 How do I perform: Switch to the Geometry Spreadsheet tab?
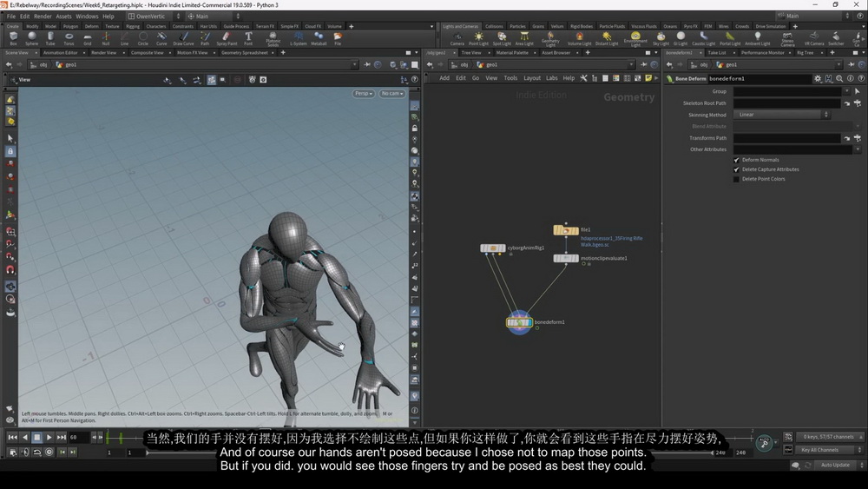pyautogui.click(x=244, y=53)
